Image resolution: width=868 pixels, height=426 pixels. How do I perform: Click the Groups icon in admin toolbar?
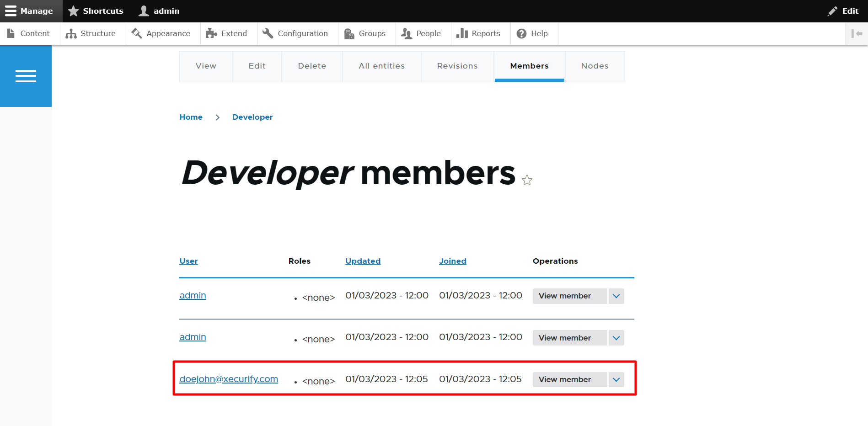[349, 33]
